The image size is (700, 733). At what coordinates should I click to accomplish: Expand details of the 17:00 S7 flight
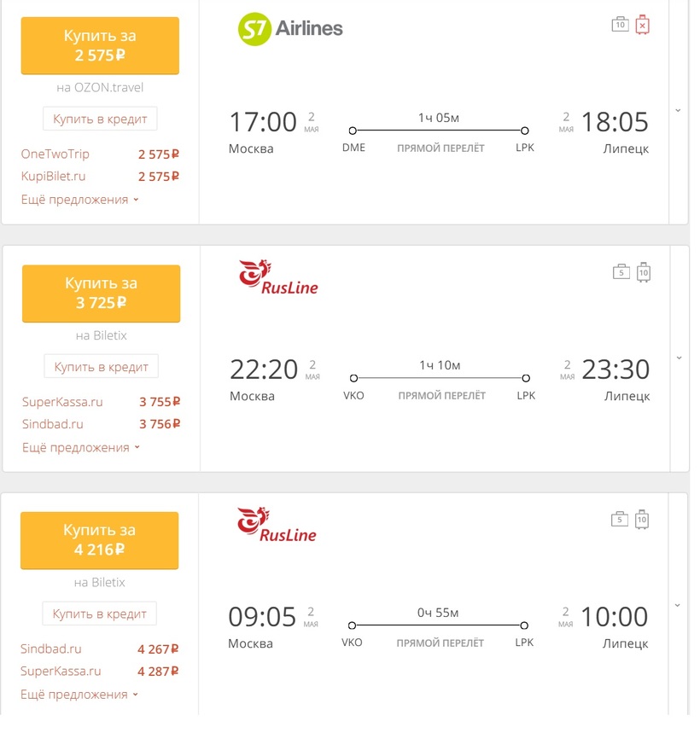click(678, 111)
